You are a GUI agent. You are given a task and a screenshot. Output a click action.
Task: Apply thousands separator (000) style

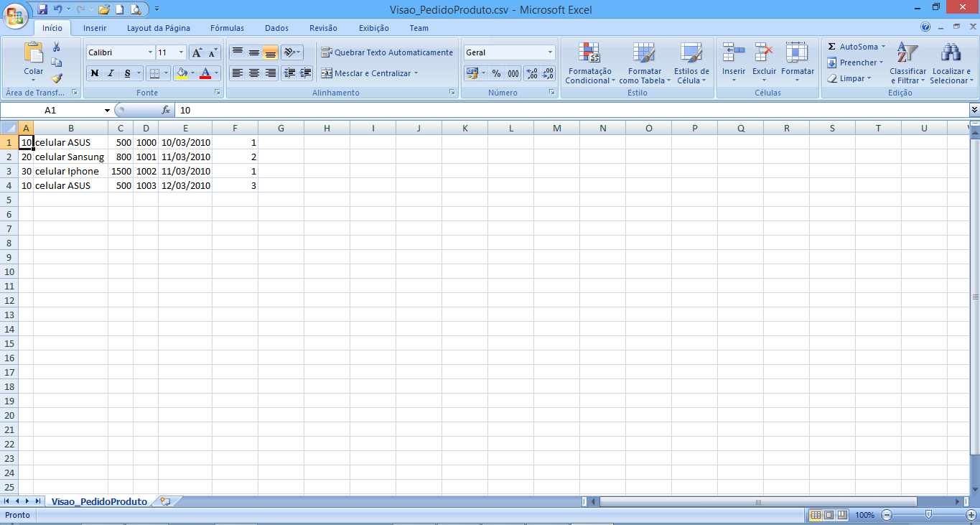point(513,73)
